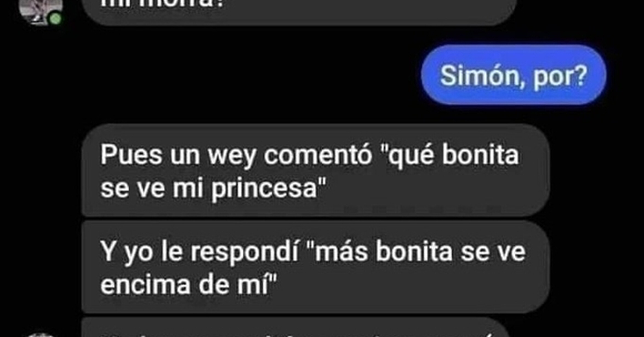Click the words "se ve mi" before princesa
The image size is (644, 337).
point(152,189)
